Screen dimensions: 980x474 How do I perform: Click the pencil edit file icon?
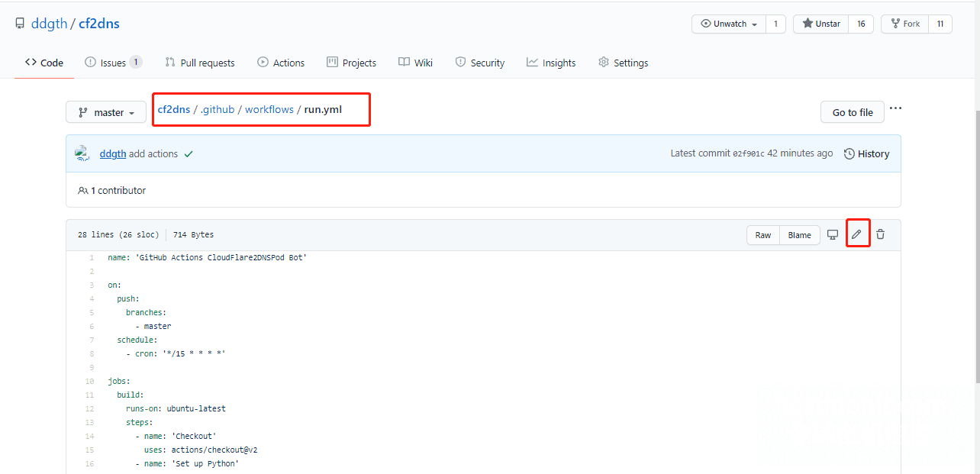click(x=856, y=234)
